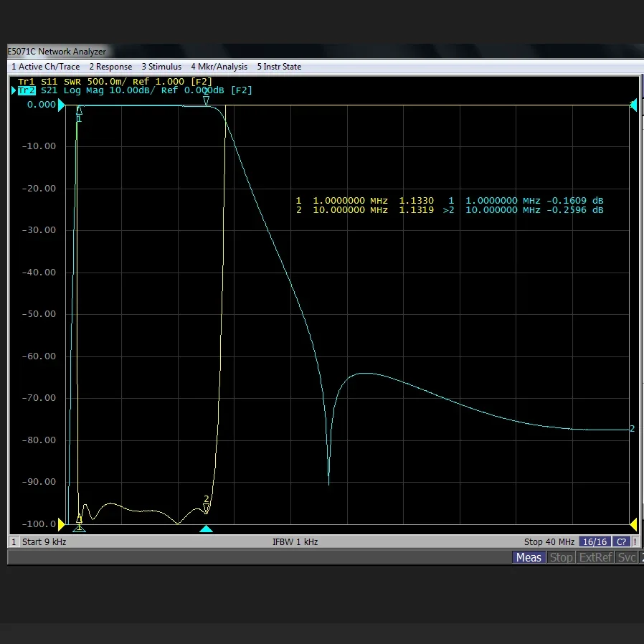Click the yellow marker 2 on SWR trace

click(x=207, y=508)
